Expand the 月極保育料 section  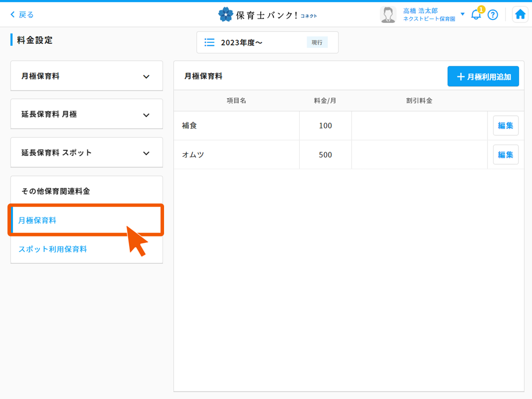(x=146, y=77)
